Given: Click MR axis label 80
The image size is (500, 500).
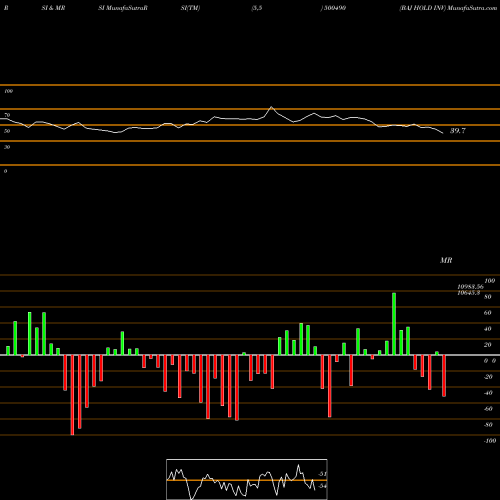Looking at the screenshot, I should [487, 297].
